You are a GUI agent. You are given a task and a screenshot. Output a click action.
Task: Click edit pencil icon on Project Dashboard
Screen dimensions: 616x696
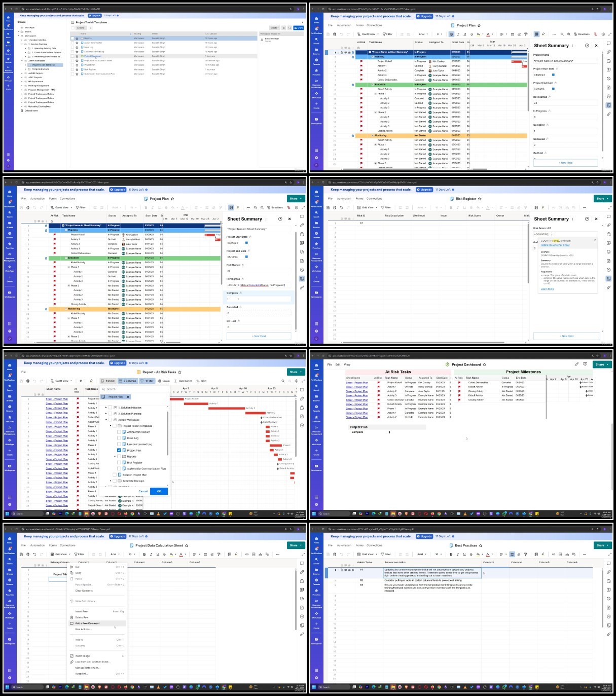click(x=576, y=364)
